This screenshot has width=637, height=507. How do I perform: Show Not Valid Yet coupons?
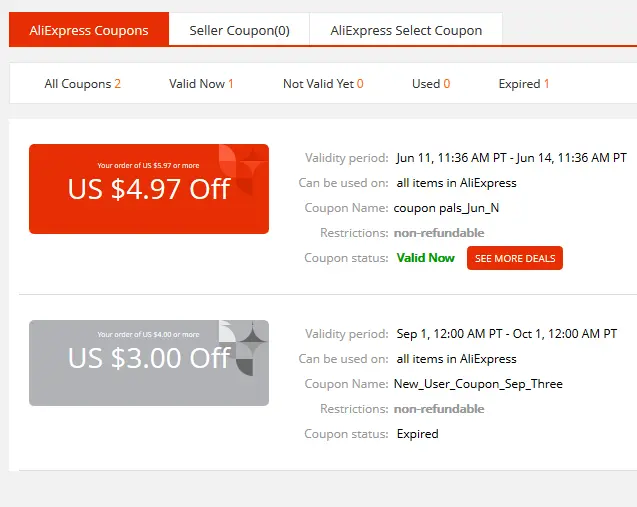click(x=323, y=84)
